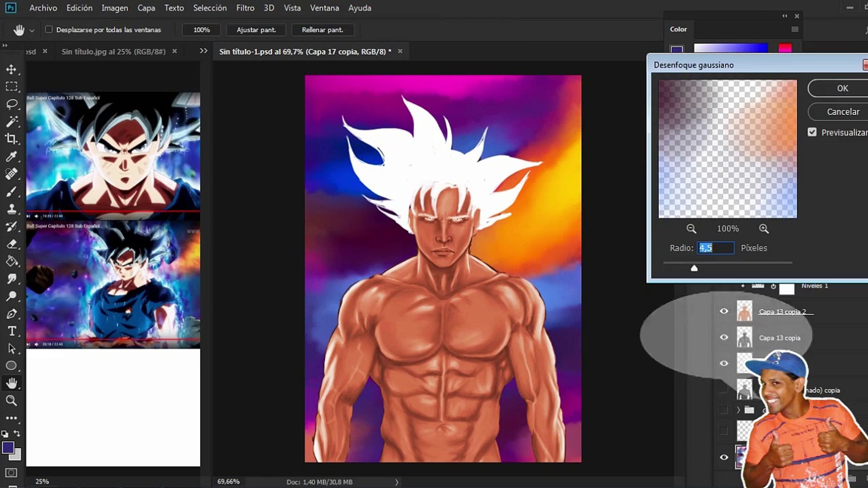This screenshot has height=488, width=868.
Task: Open the Filtro menu
Action: point(245,8)
